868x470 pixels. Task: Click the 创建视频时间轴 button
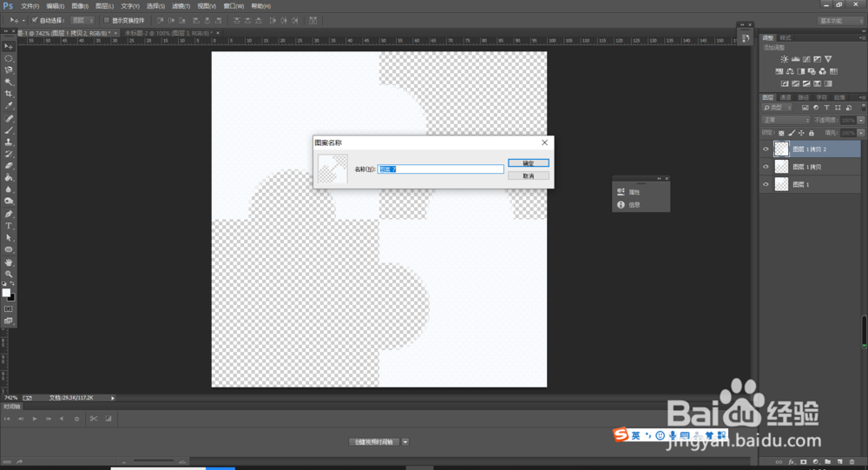[373, 441]
